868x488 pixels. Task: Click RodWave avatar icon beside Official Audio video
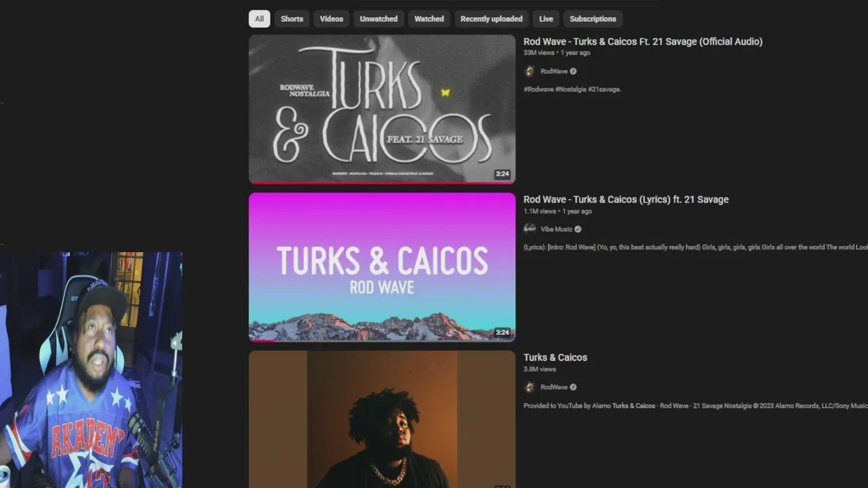pyautogui.click(x=530, y=71)
